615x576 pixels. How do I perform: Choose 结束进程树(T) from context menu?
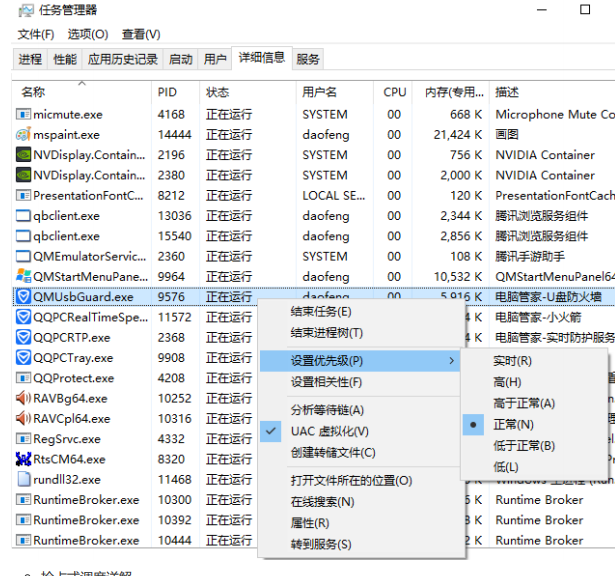(x=360, y=333)
